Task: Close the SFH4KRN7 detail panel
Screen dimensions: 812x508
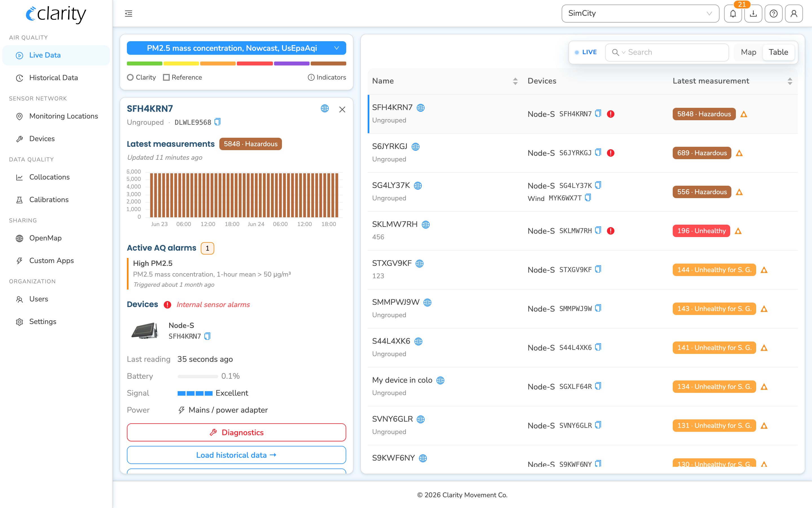Action: tap(342, 110)
